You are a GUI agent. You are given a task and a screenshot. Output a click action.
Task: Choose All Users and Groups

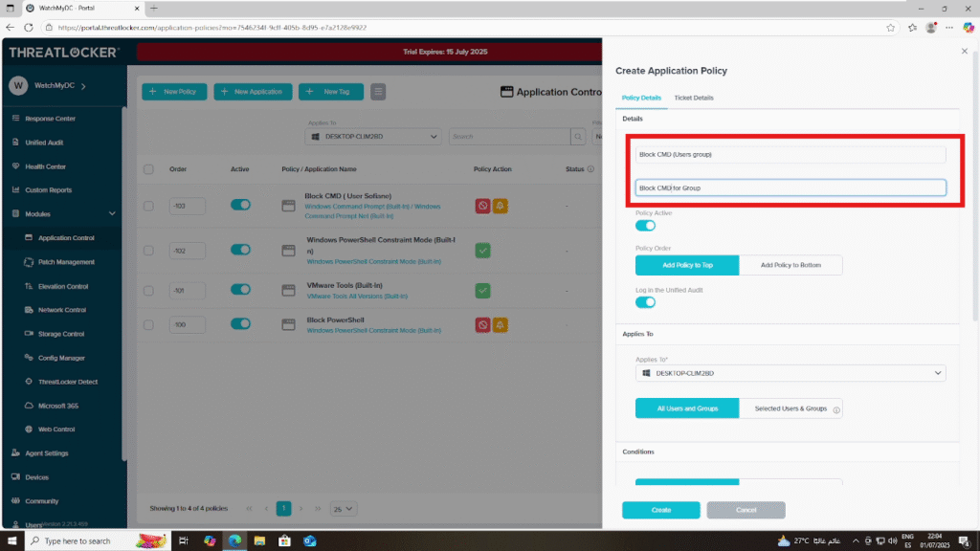coord(687,408)
